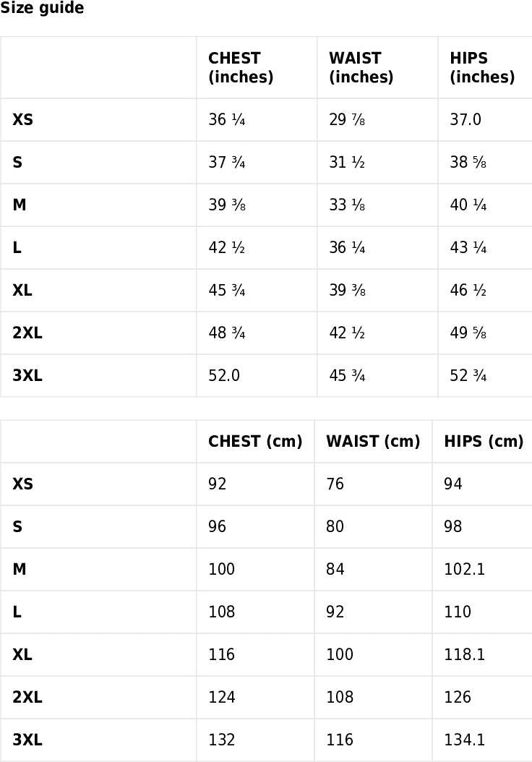Select the XS row label in inches table
Viewport: 532px width, 762px height.
pyautogui.click(x=22, y=119)
